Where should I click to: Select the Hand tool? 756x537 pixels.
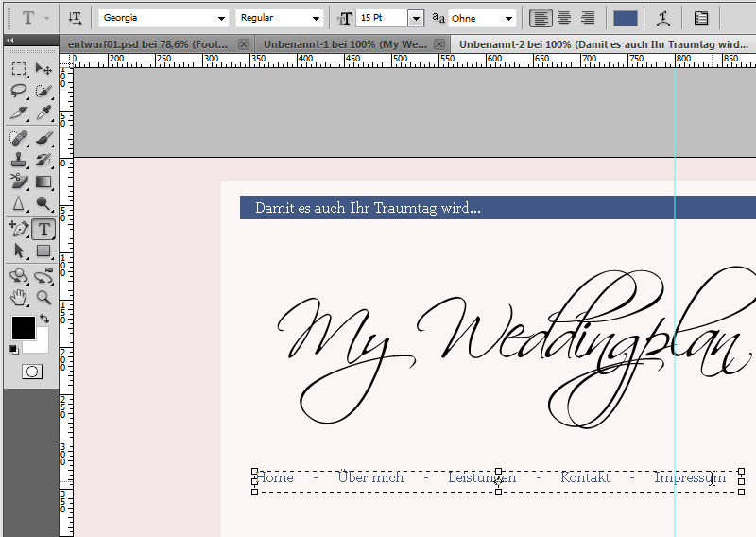(19, 299)
